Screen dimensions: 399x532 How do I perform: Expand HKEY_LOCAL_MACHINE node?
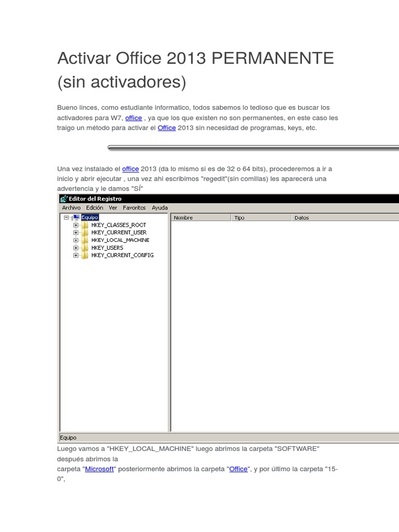[76, 240]
